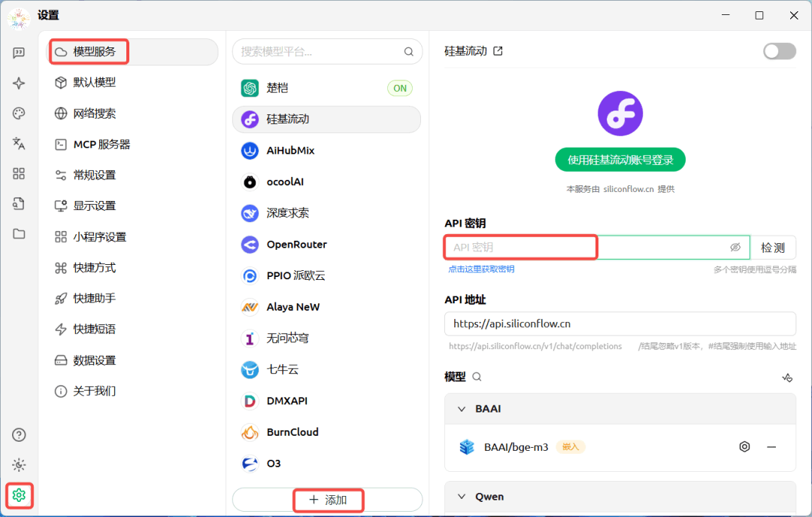Select the 深度求索 provider
Image resolution: width=812 pixels, height=517 pixels.
pos(327,213)
